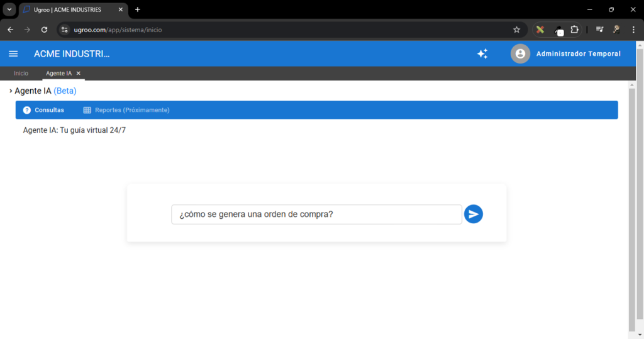The height and width of the screenshot is (339, 644).
Task: Open the hamburger navigation menu
Action: click(x=13, y=54)
